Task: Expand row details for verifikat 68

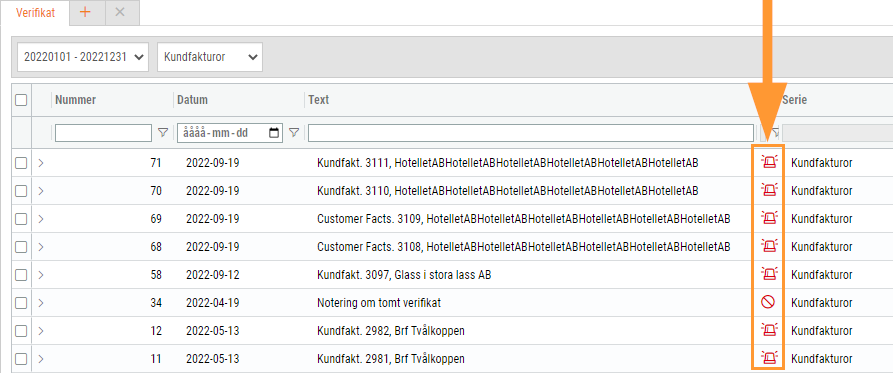Action: coord(40,247)
